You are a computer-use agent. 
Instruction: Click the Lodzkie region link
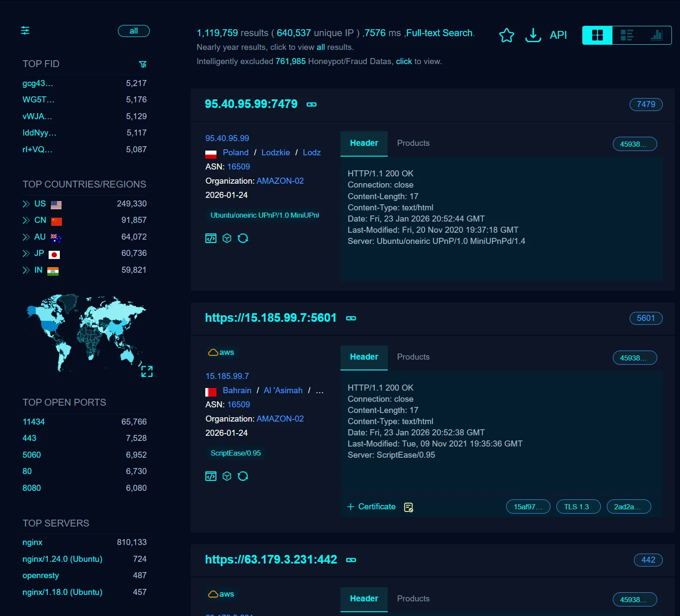[x=276, y=153]
